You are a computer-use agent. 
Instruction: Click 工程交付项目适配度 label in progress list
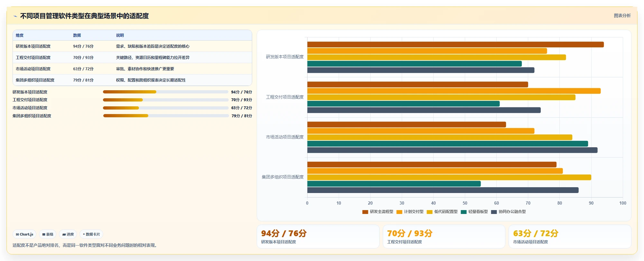pos(30,100)
